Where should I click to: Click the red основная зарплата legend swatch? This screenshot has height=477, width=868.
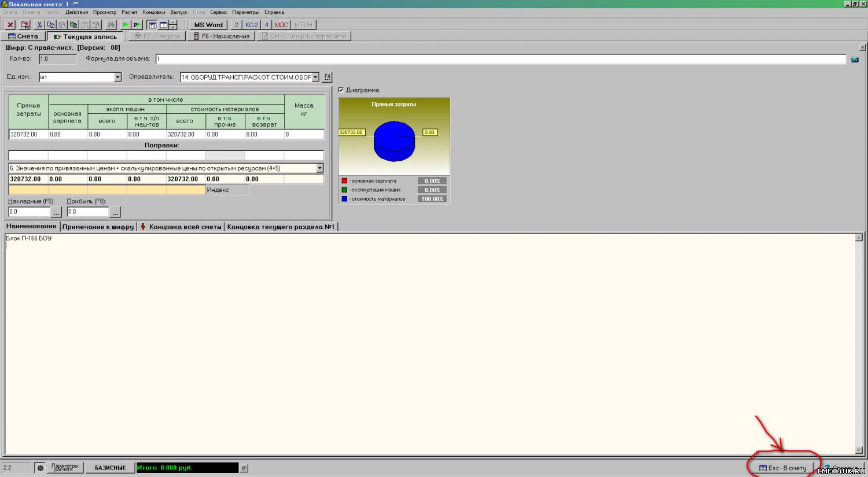coord(344,181)
